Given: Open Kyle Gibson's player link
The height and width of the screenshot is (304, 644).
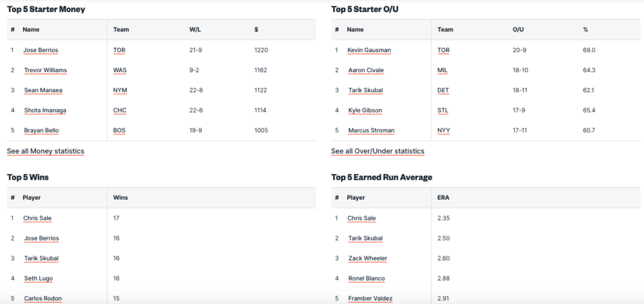Looking at the screenshot, I should (x=365, y=111).
